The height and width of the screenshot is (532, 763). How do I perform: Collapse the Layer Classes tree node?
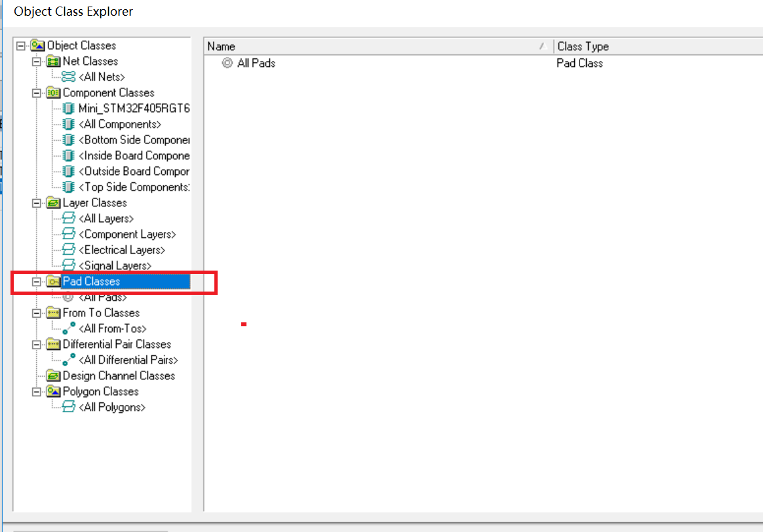[37, 203]
